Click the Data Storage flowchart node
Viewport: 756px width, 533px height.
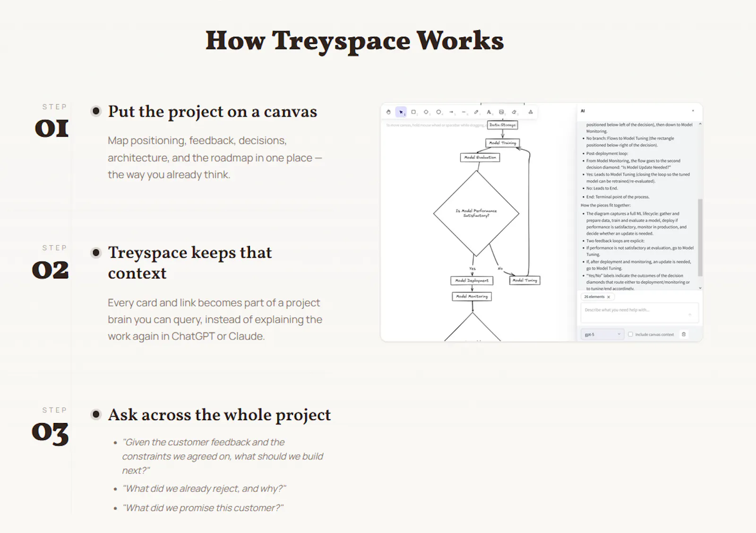(502, 125)
